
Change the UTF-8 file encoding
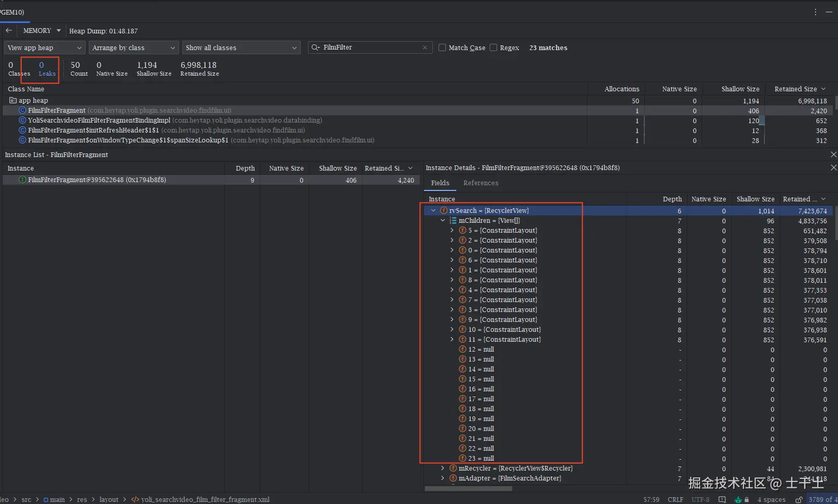(701, 500)
